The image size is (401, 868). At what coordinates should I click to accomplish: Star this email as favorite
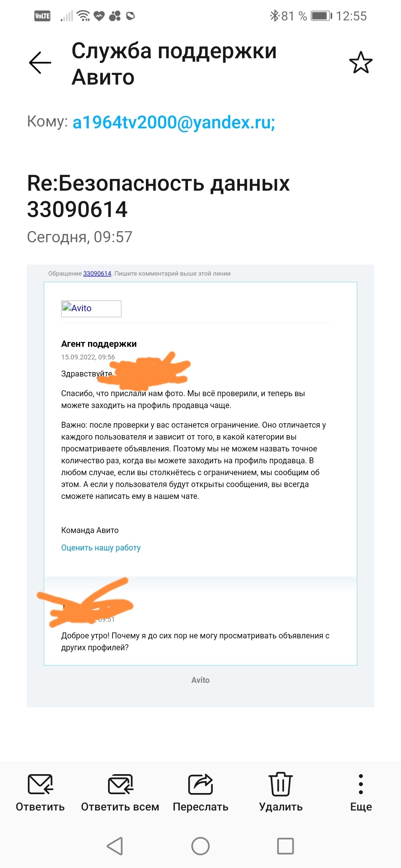tap(361, 63)
